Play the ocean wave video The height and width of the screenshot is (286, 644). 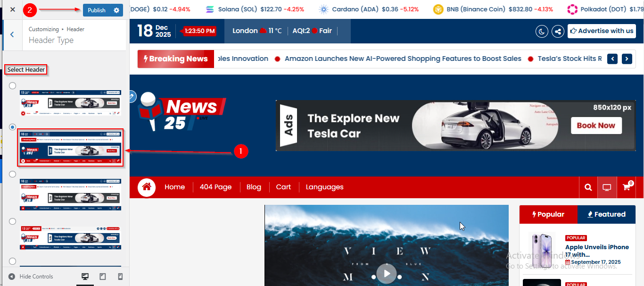point(387,273)
